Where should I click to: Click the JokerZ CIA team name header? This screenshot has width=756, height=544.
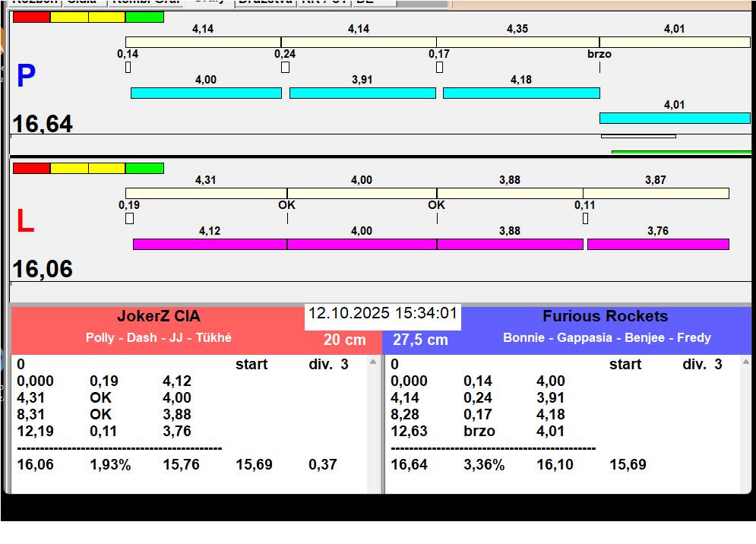click(x=159, y=316)
